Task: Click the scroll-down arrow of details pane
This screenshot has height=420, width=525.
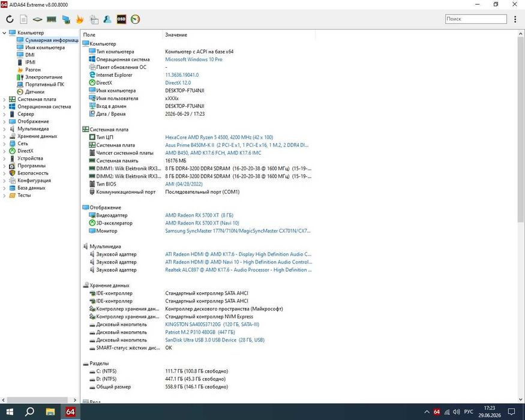Action: 520,399
